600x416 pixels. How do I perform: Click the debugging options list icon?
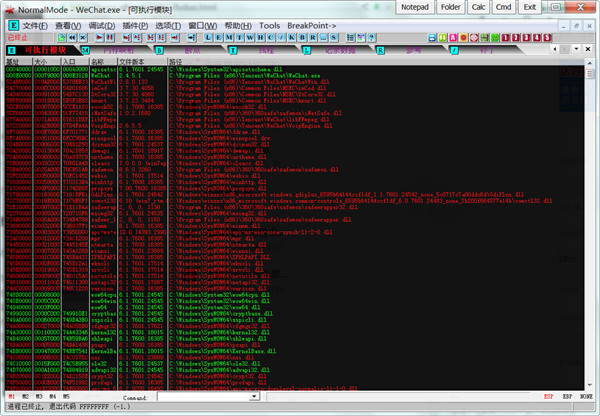click(350, 38)
